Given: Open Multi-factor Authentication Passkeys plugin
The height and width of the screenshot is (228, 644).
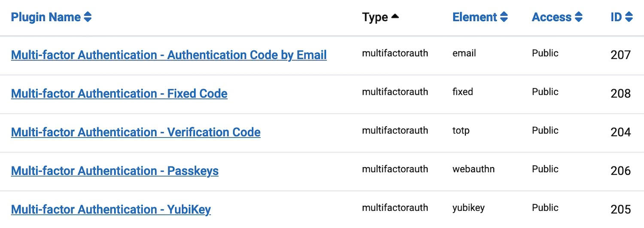Looking at the screenshot, I should [x=115, y=171].
